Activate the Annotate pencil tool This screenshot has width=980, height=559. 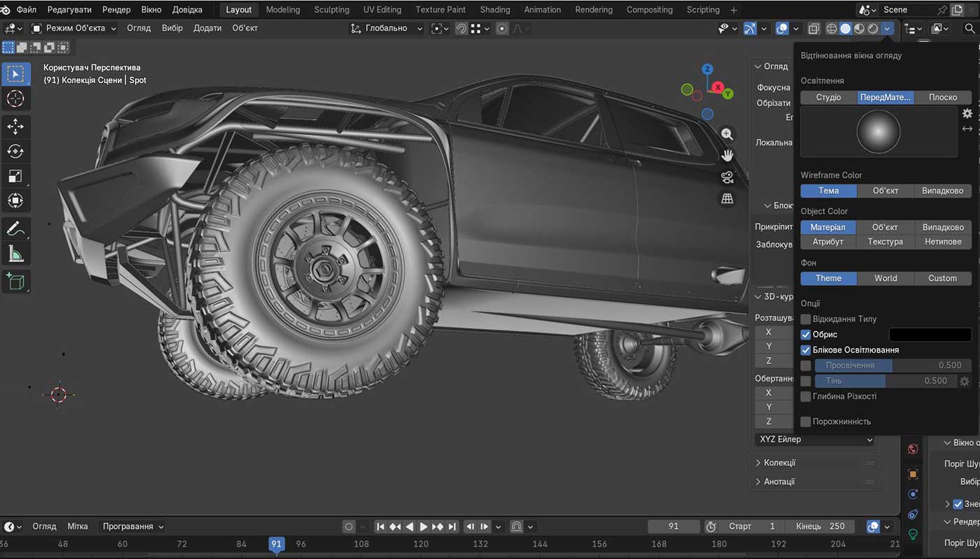(x=15, y=228)
